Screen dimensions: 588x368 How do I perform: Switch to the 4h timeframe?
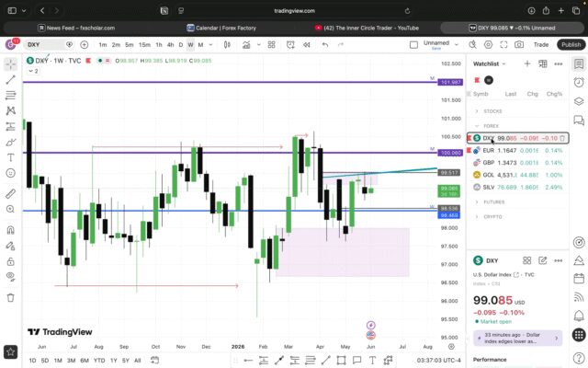pos(170,45)
